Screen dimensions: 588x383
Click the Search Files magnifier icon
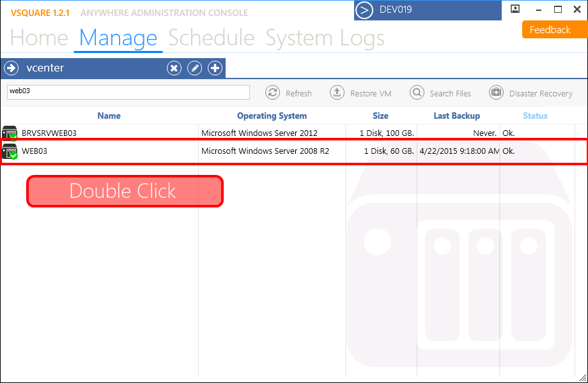(417, 93)
